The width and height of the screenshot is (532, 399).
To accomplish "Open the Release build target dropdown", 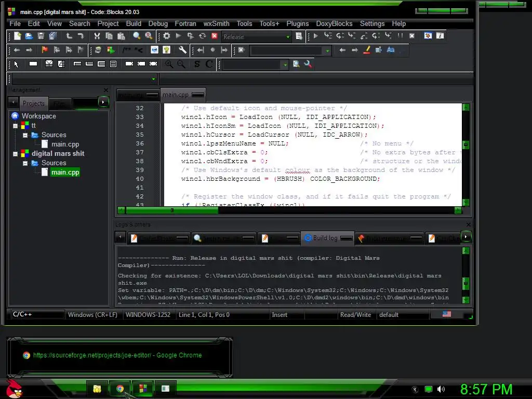I will click(x=288, y=37).
